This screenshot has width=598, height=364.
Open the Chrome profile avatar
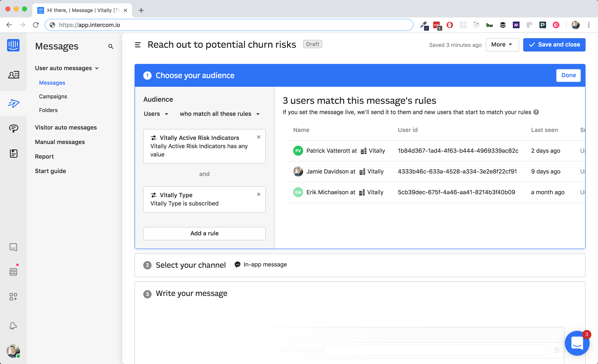pyautogui.click(x=575, y=25)
